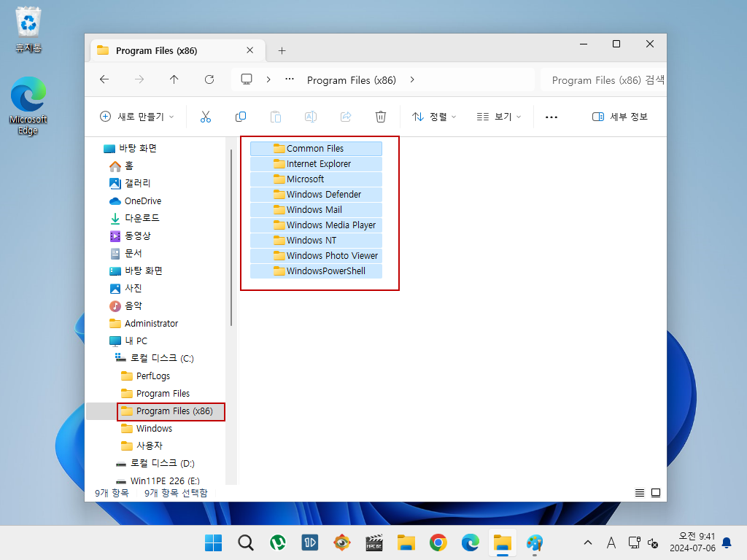Open Microsoft Edge desktop shortcut
747x560 pixels.
(x=28, y=106)
